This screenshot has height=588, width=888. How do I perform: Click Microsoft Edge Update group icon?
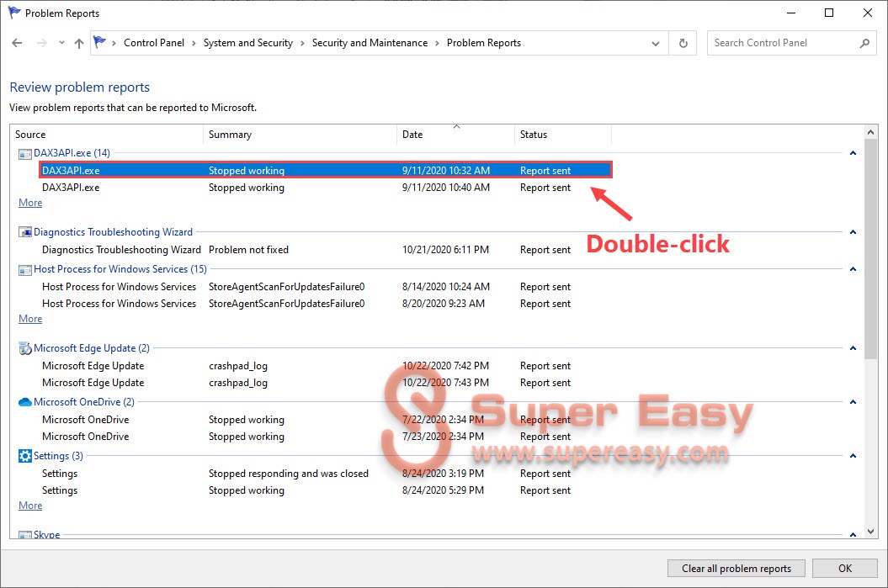click(25, 348)
